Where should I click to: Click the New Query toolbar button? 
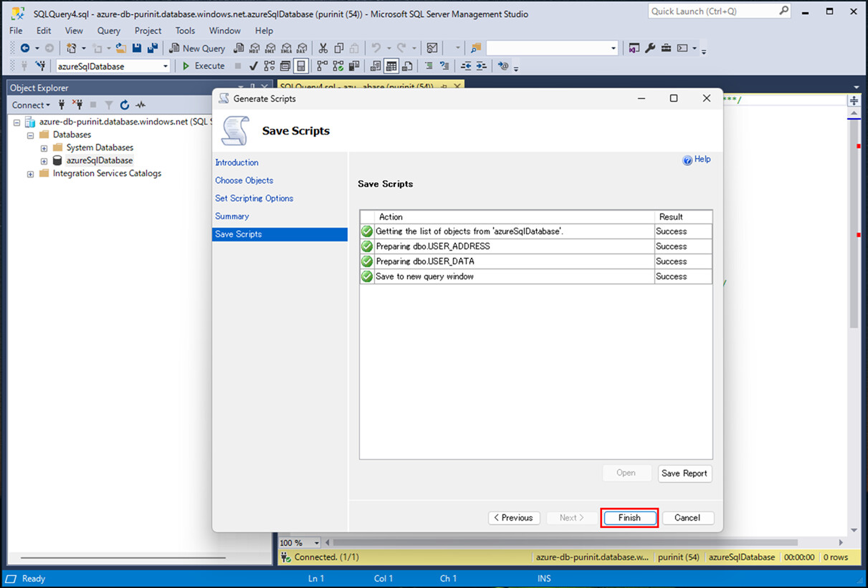tap(196, 48)
